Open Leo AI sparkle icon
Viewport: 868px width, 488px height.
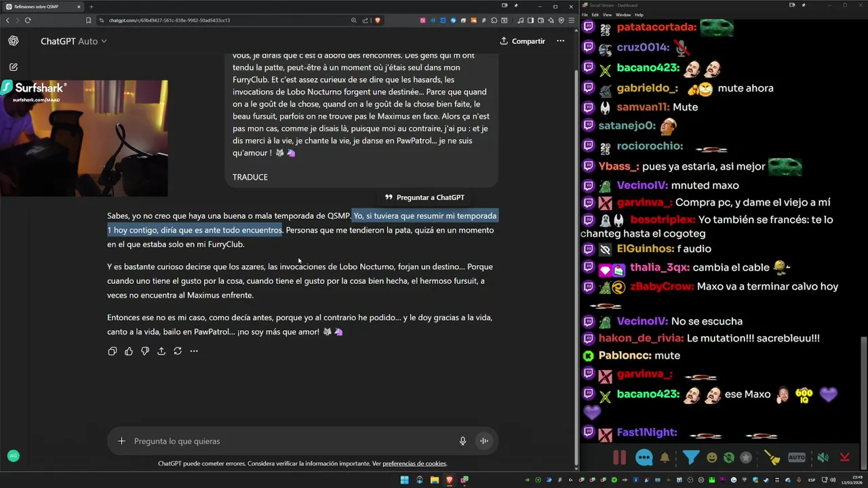click(551, 20)
